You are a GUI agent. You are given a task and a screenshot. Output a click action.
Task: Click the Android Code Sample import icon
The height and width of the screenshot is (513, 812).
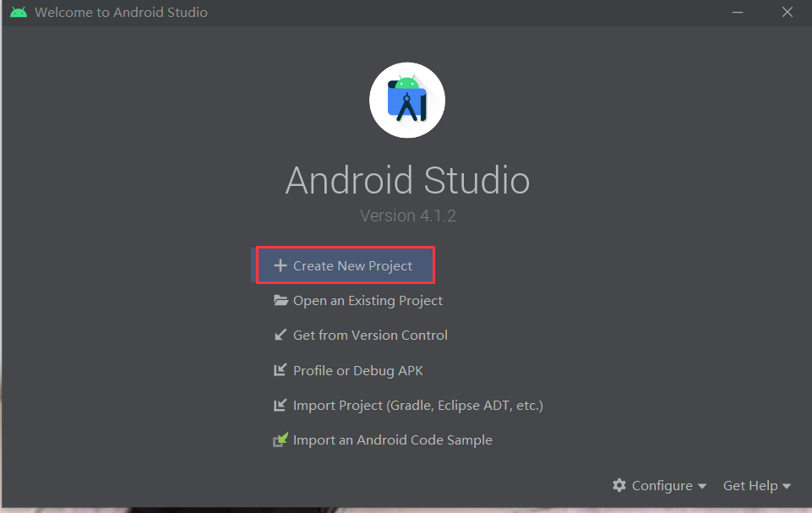coord(281,440)
